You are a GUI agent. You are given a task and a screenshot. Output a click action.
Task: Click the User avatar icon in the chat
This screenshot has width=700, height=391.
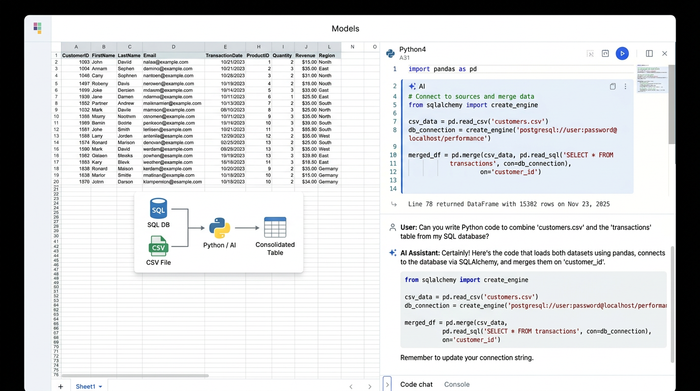[392, 227]
